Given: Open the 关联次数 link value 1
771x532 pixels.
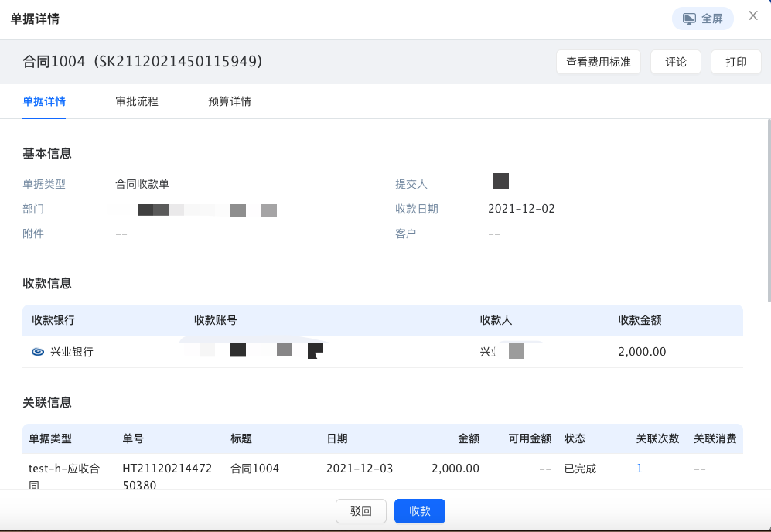Looking at the screenshot, I should 640,469.
